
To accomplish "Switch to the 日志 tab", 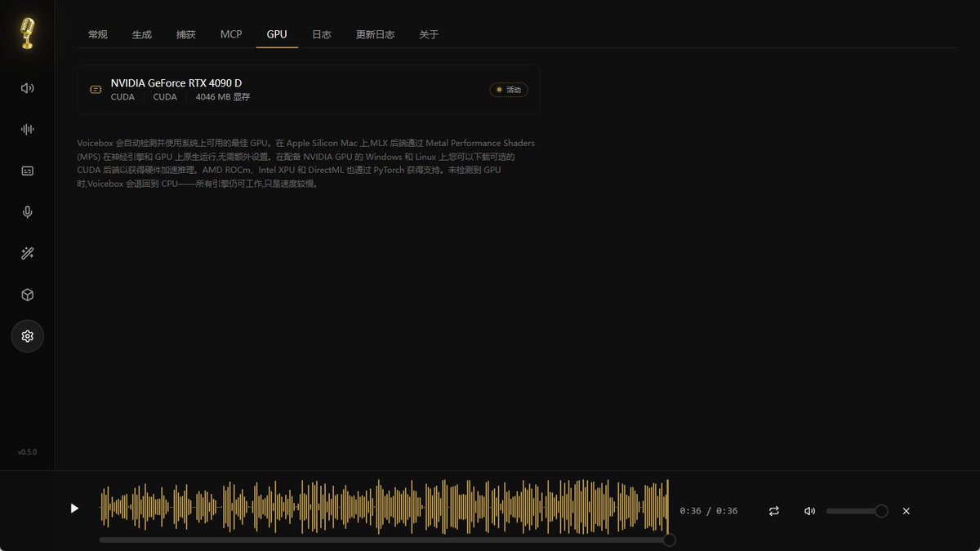I will (x=322, y=34).
